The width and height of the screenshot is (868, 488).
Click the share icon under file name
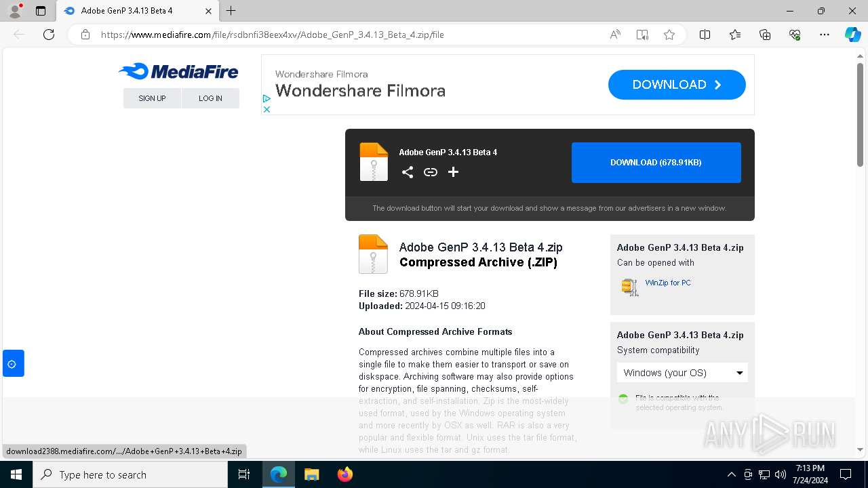[408, 172]
